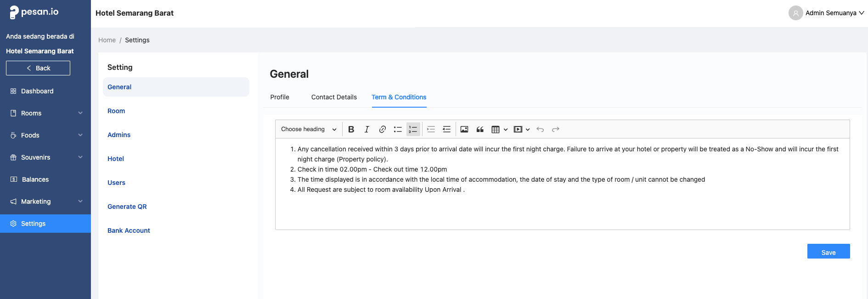Screen dimensions: 868x299
Task: Toggle bold formatting in editor toolbar
Action: (x=351, y=129)
